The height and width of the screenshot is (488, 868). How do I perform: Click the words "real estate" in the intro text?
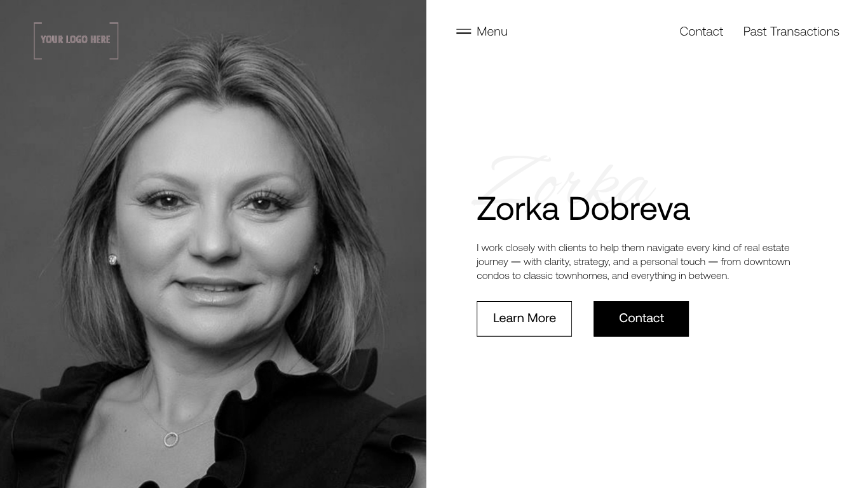(767, 248)
